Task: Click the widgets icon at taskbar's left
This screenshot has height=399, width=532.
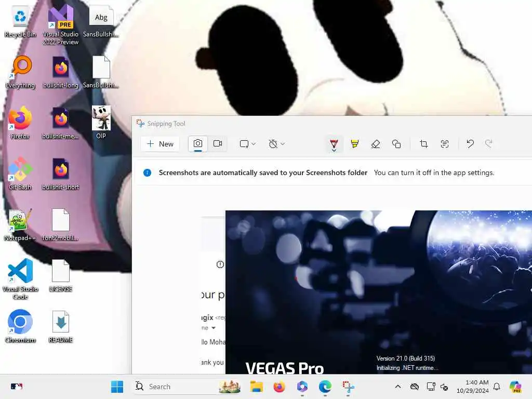Action: 17,387
